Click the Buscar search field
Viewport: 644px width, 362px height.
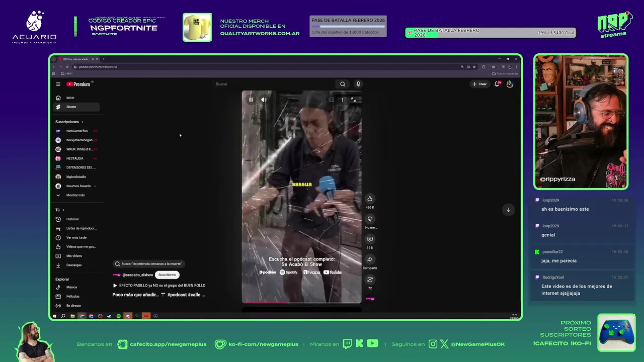coord(274,84)
